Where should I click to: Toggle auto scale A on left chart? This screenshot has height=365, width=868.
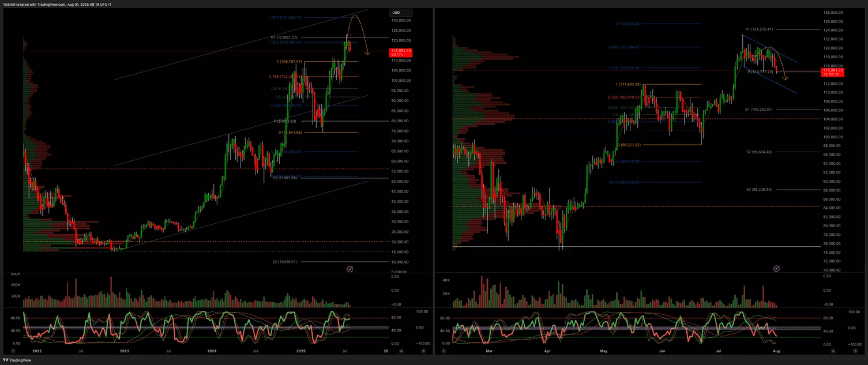pyautogui.click(x=401, y=351)
